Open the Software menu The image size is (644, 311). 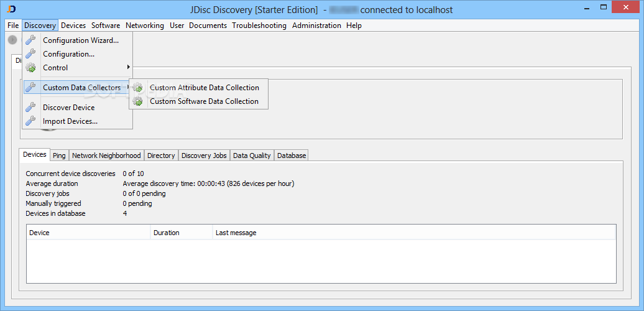pyautogui.click(x=106, y=26)
